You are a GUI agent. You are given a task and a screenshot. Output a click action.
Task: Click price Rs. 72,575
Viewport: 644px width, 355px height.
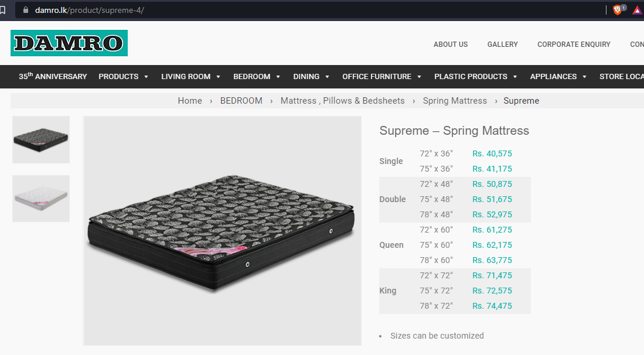pyautogui.click(x=492, y=290)
